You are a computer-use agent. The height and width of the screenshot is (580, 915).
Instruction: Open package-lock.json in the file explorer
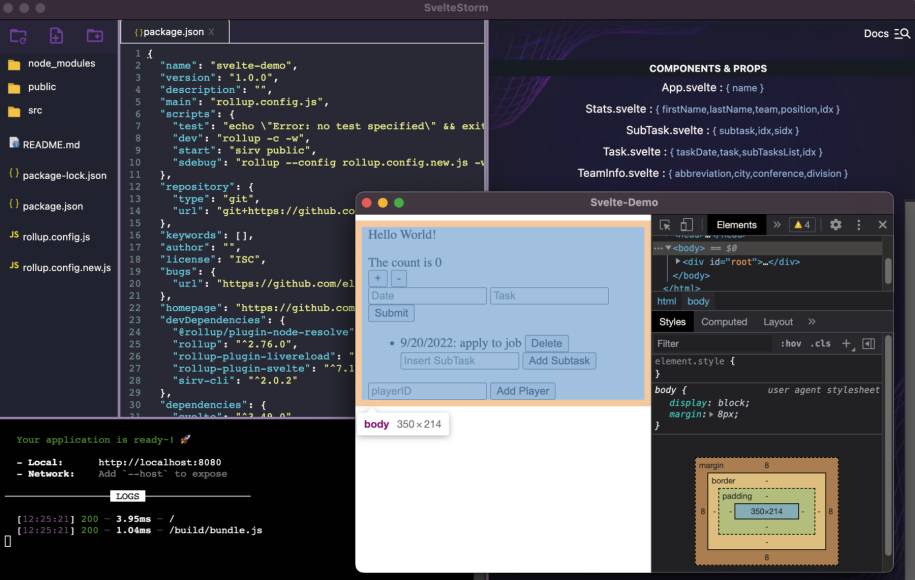click(58, 175)
